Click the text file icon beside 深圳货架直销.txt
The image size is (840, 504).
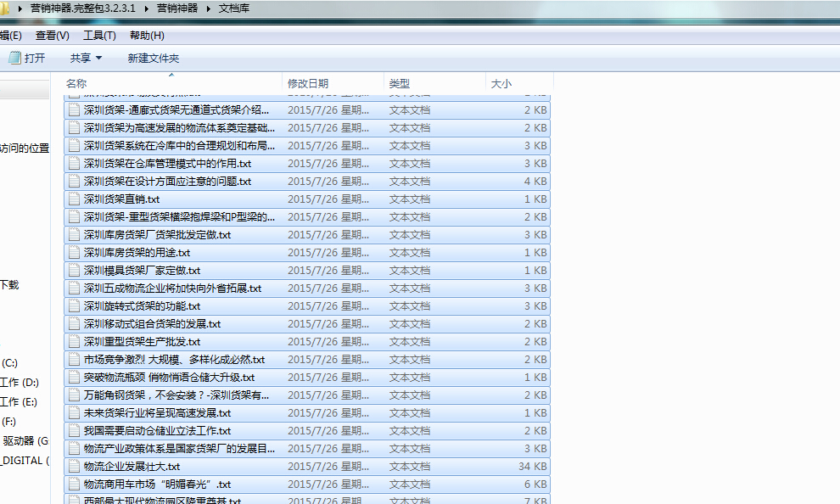pos(75,199)
